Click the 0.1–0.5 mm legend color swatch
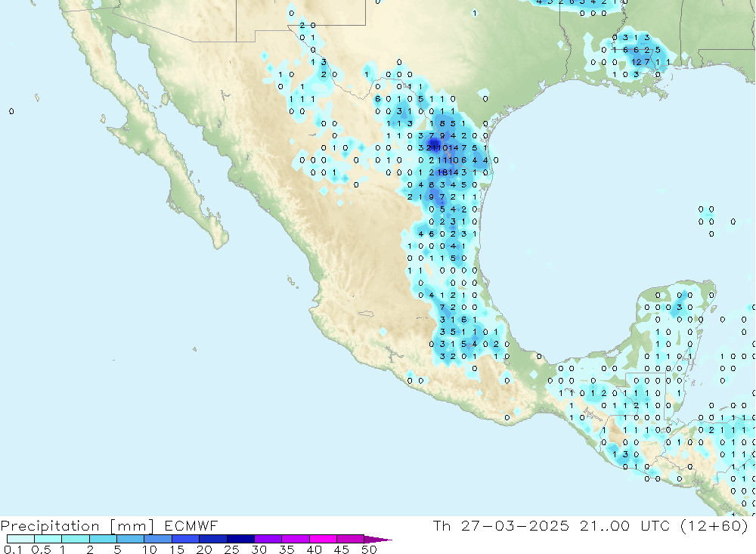Image resolution: width=756 pixels, height=554 pixels. click(20, 539)
